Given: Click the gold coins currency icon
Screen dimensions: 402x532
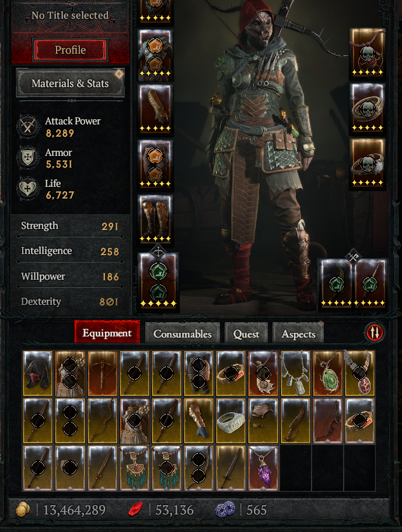Looking at the screenshot, I should point(23,510).
